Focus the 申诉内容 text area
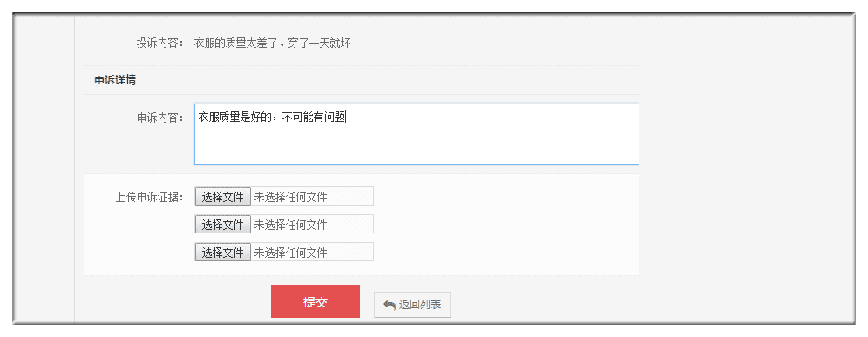868x337 pixels. (417, 134)
